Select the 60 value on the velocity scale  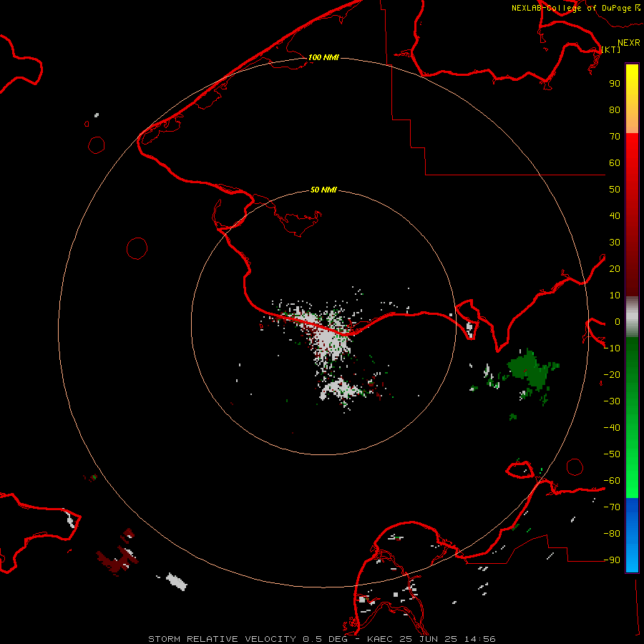click(x=615, y=162)
